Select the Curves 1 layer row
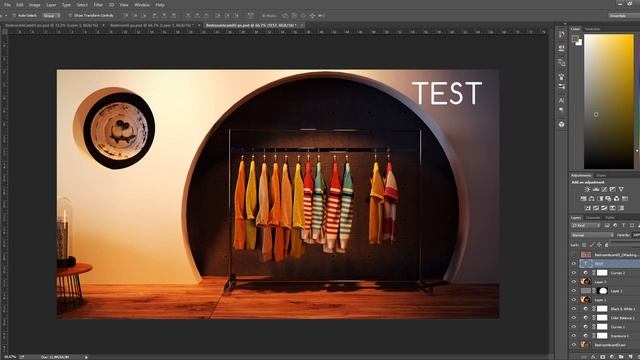The height and width of the screenshot is (360, 640). coord(605,327)
